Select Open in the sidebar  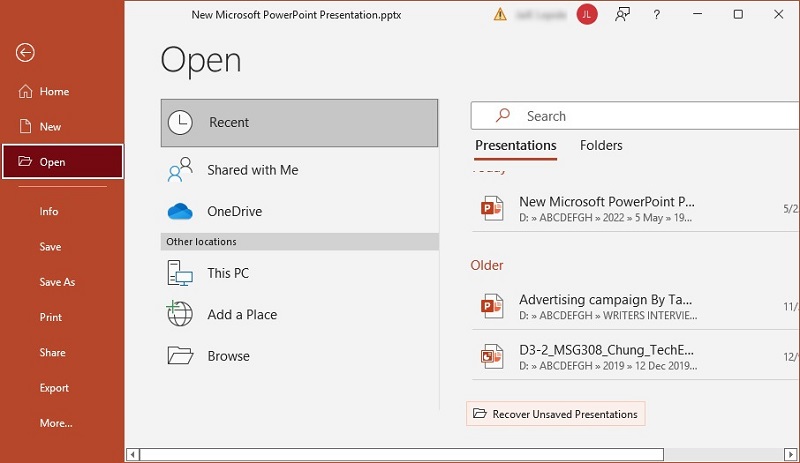coord(62,162)
